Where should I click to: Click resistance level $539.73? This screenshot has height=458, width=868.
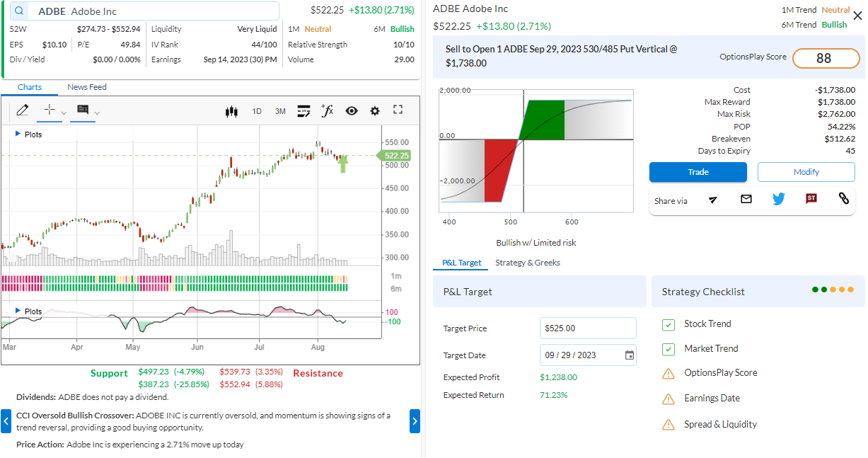[x=236, y=372]
